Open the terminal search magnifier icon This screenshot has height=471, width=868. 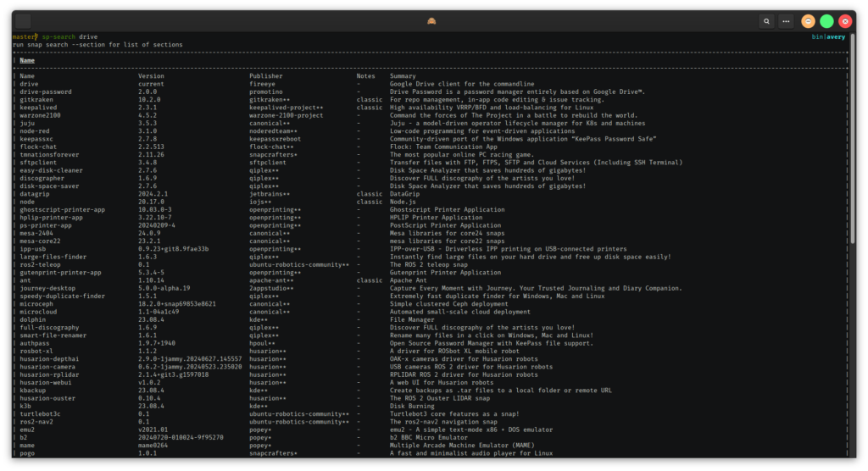tap(766, 21)
